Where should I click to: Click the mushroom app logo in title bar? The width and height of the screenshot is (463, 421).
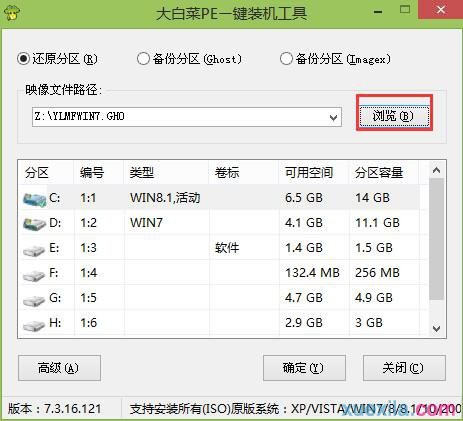click(x=12, y=13)
